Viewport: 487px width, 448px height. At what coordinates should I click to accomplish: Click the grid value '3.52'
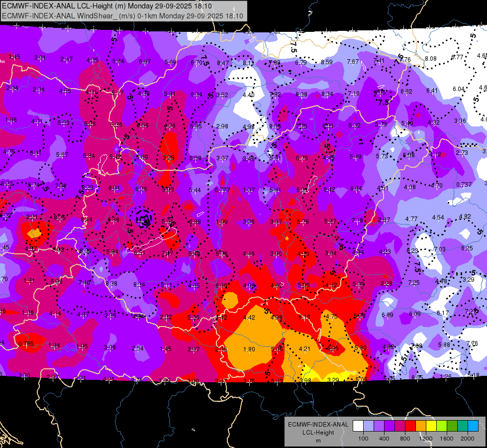point(222,95)
